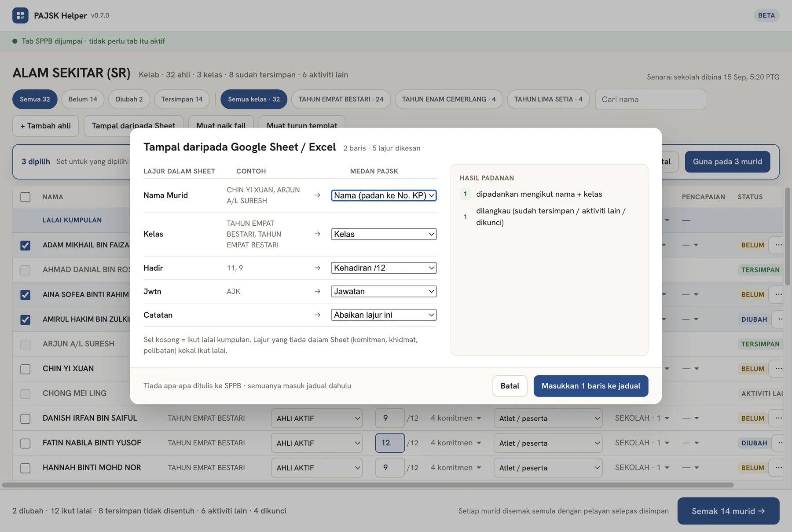Viewport: 792px width, 532px height.
Task: Open the Kelas field mapping dropdown
Action: 384,234
